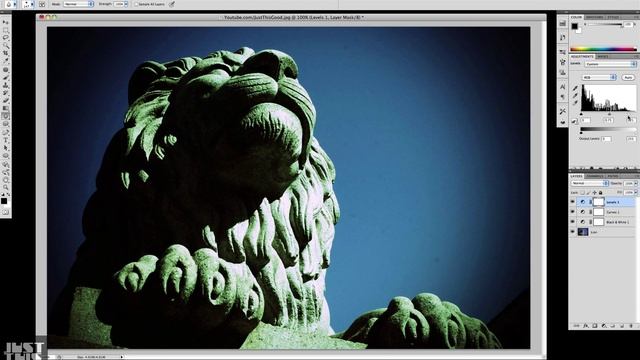Viewport: 640px width, 360px height.
Task: Select the Path Selection tool
Action: 6,149
